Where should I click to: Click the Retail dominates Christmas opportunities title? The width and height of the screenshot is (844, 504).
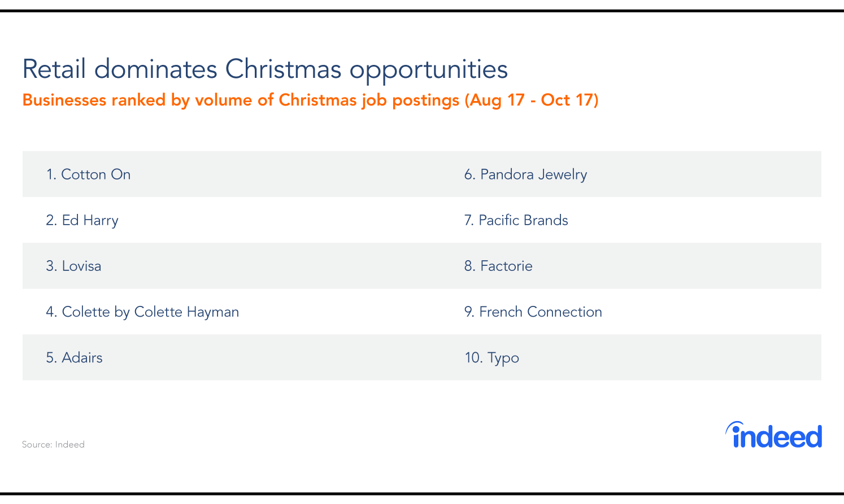(265, 69)
